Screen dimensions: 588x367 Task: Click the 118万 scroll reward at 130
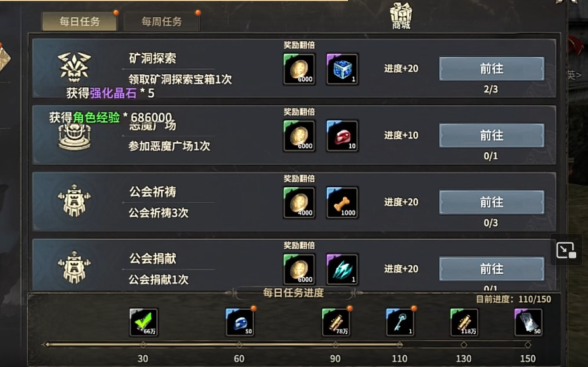click(x=464, y=322)
